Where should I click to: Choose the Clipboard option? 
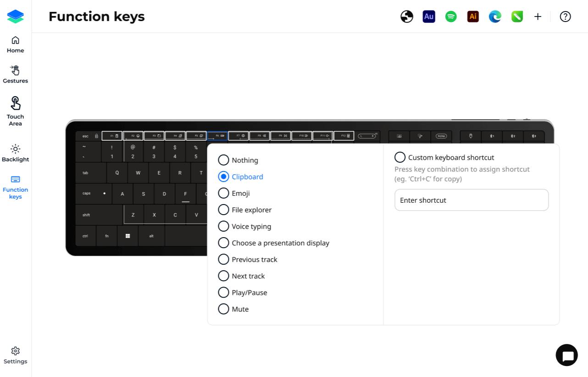241,177
